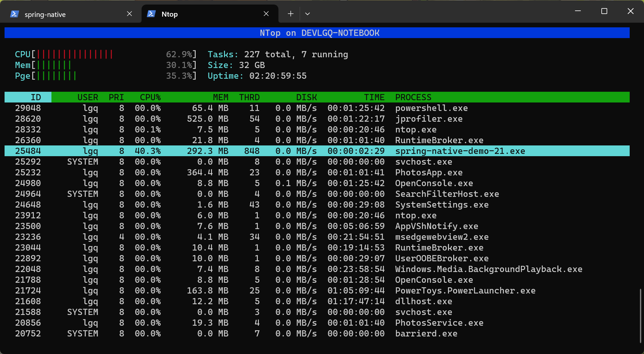The image size is (644, 354).
Task: Select ntop.exe process with ID 23912
Action: [x=317, y=215]
